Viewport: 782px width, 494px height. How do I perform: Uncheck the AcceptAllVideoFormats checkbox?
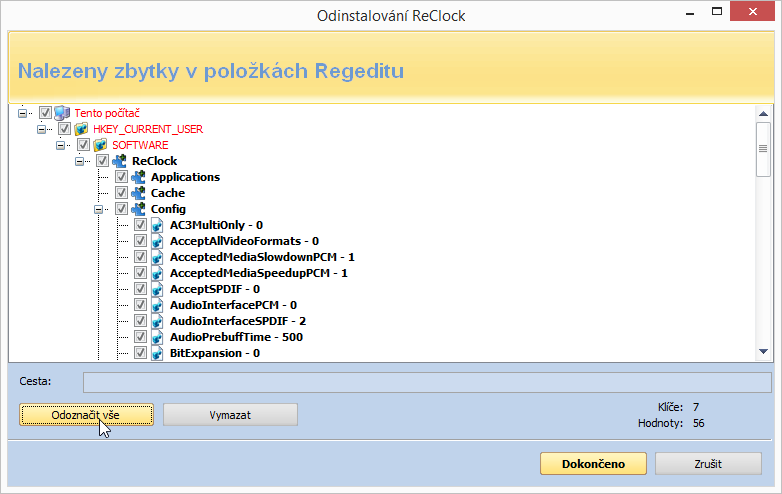click(140, 241)
